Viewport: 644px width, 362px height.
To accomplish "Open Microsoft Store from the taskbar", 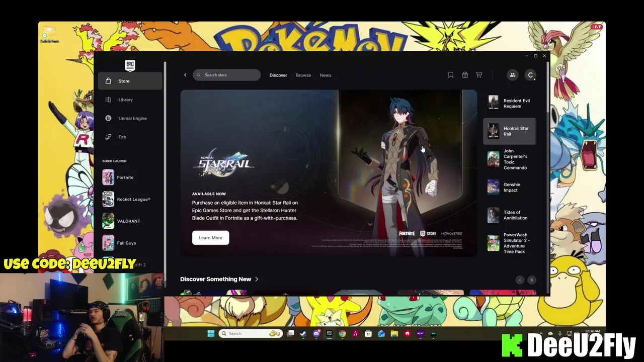I will 369,333.
